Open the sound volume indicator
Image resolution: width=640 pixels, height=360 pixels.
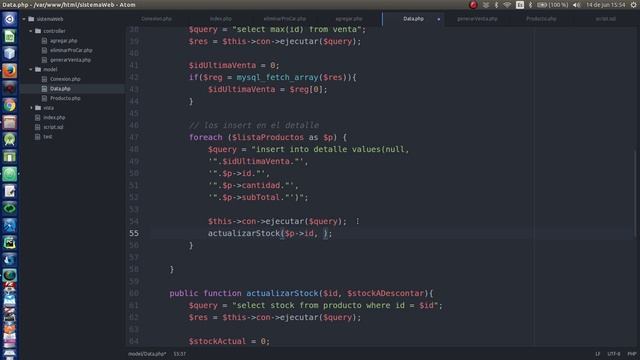click(x=576, y=5)
